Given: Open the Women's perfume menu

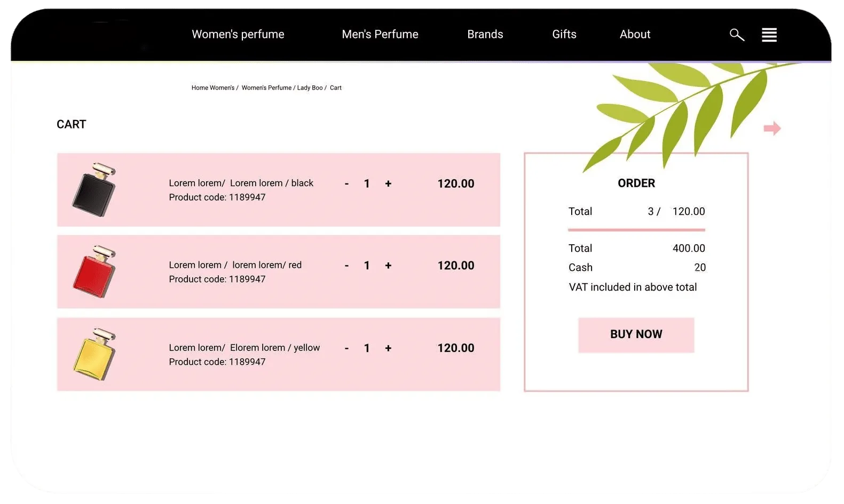Looking at the screenshot, I should (238, 34).
